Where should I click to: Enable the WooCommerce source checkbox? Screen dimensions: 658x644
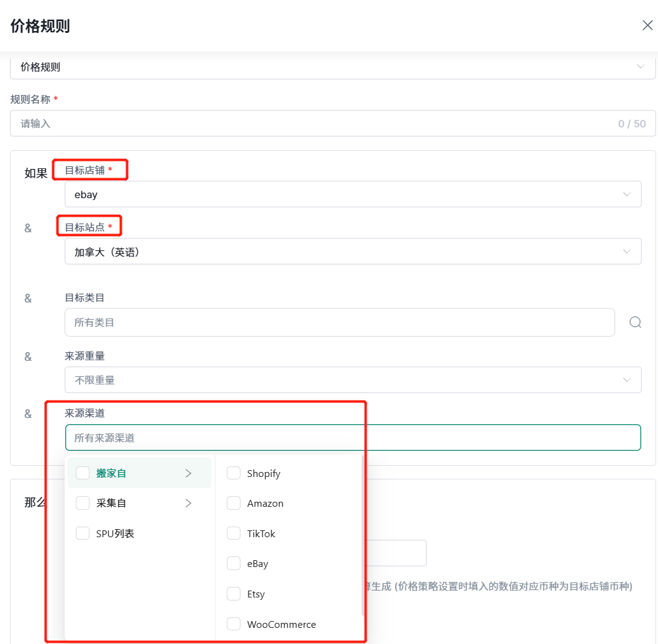tap(234, 624)
